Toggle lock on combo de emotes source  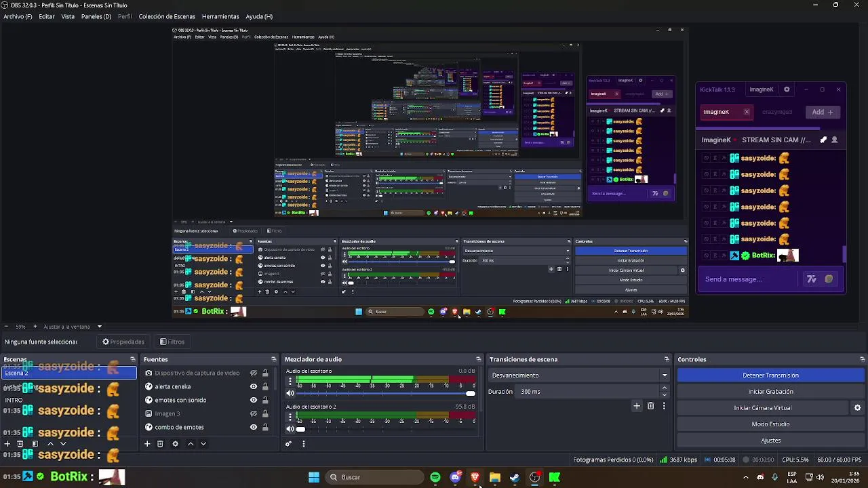(265, 427)
